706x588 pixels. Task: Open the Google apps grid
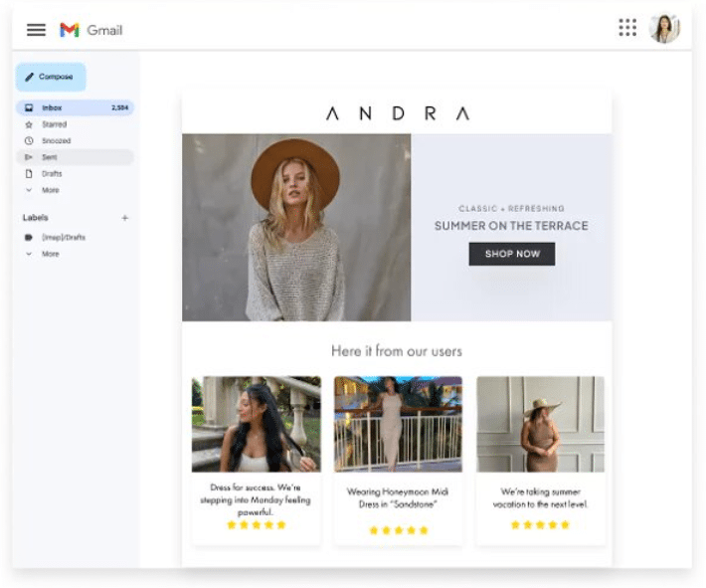point(627,28)
